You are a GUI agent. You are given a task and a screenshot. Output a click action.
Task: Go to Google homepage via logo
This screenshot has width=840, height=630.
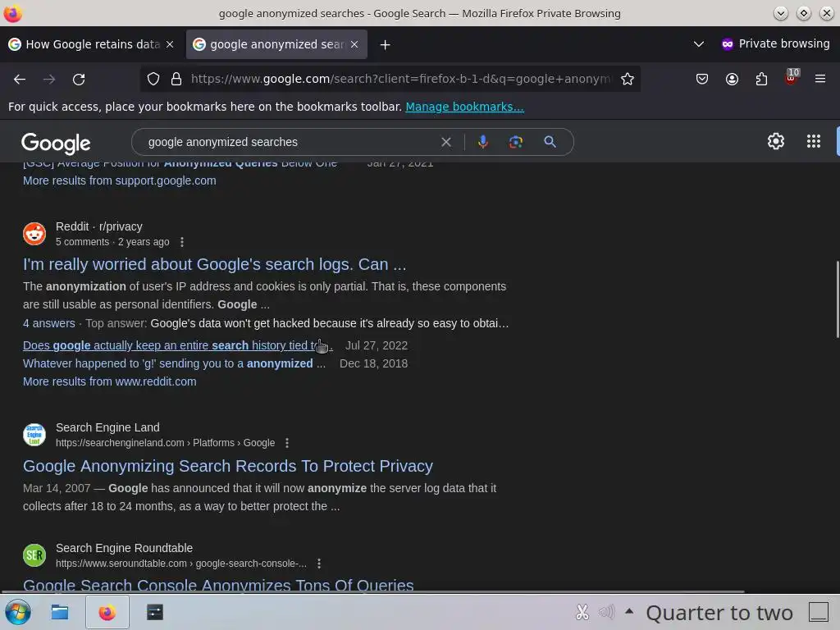coord(56,143)
